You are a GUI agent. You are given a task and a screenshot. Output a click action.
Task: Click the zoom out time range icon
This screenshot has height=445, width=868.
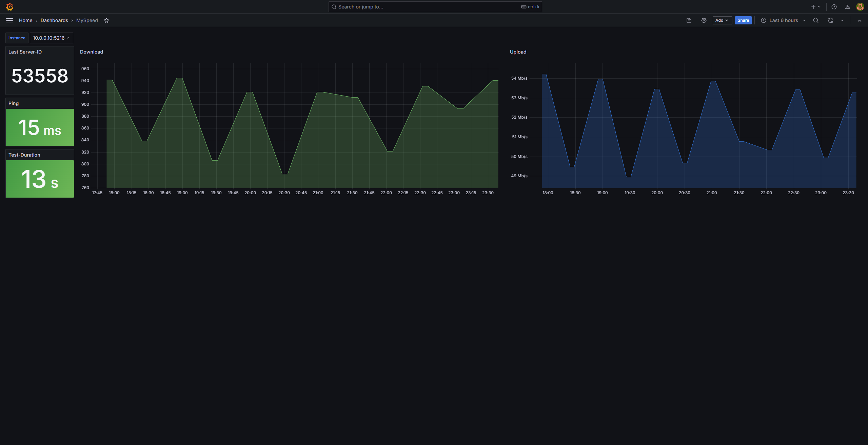click(x=816, y=20)
